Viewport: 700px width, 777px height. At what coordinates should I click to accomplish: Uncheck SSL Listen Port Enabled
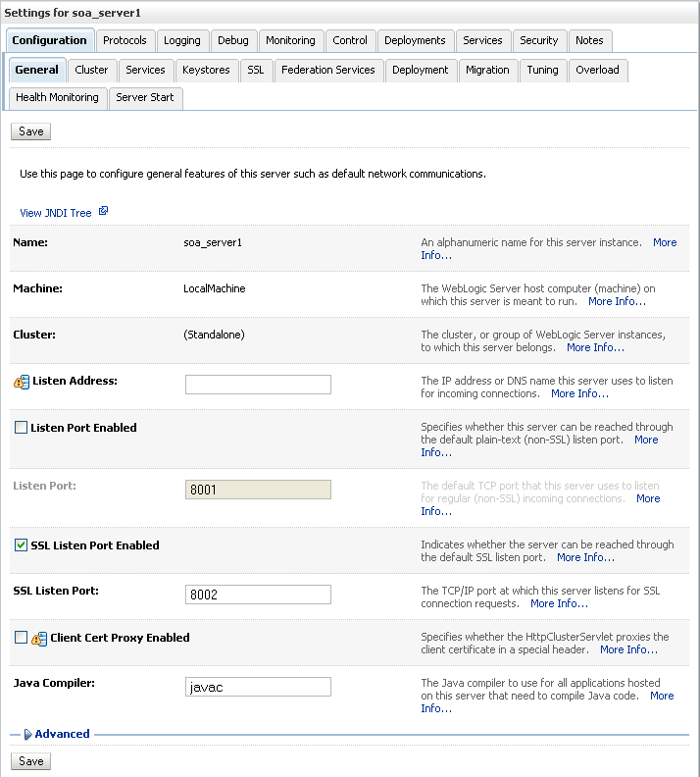coord(21,545)
